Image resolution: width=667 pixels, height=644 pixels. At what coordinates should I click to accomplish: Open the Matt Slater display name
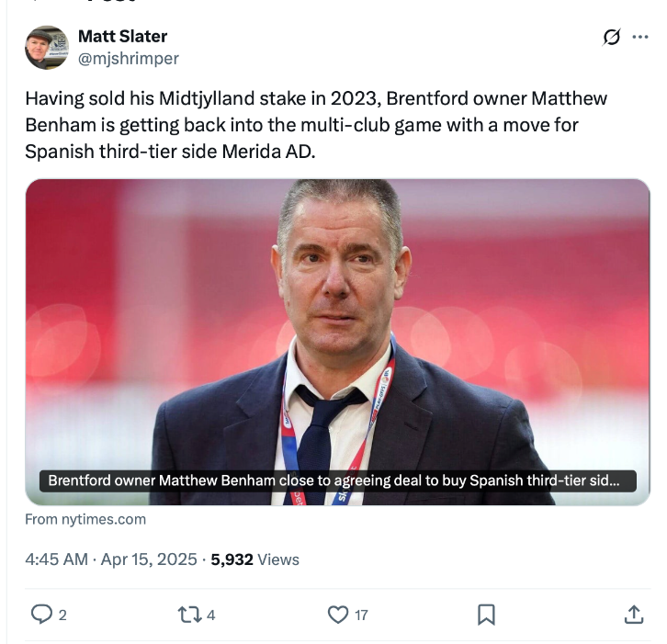pyautogui.click(x=122, y=37)
